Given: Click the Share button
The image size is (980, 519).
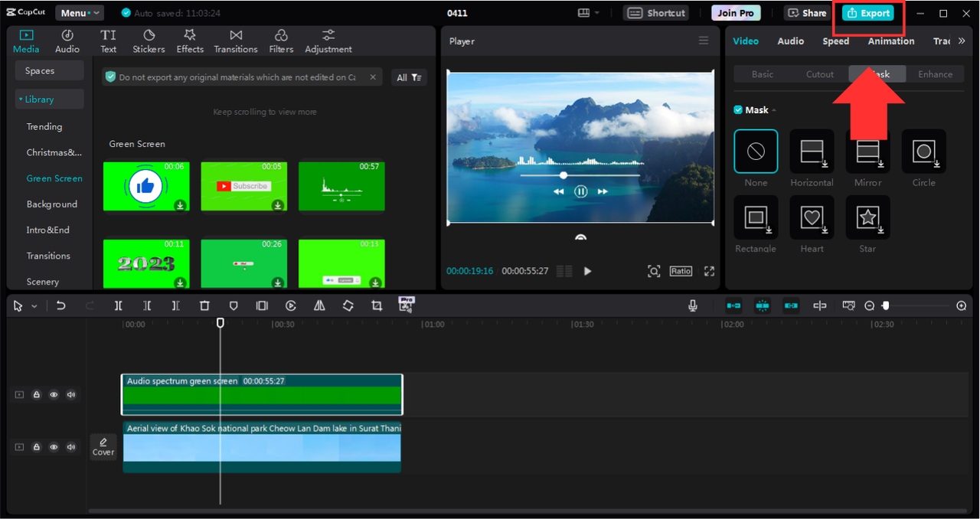Looking at the screenshot, I should pyautogui.click(x=808, y=13).
